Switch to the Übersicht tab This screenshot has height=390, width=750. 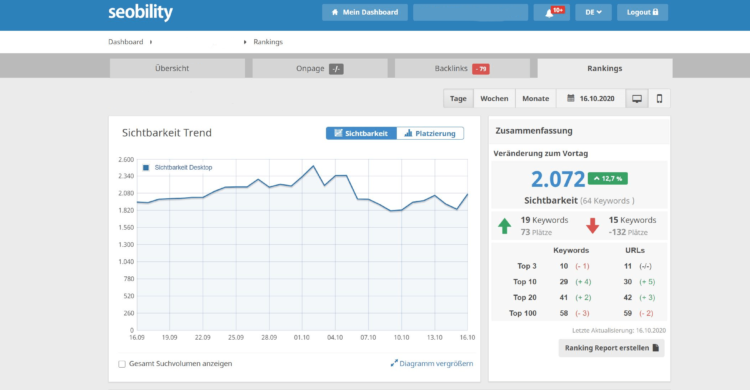pos(177,68)
